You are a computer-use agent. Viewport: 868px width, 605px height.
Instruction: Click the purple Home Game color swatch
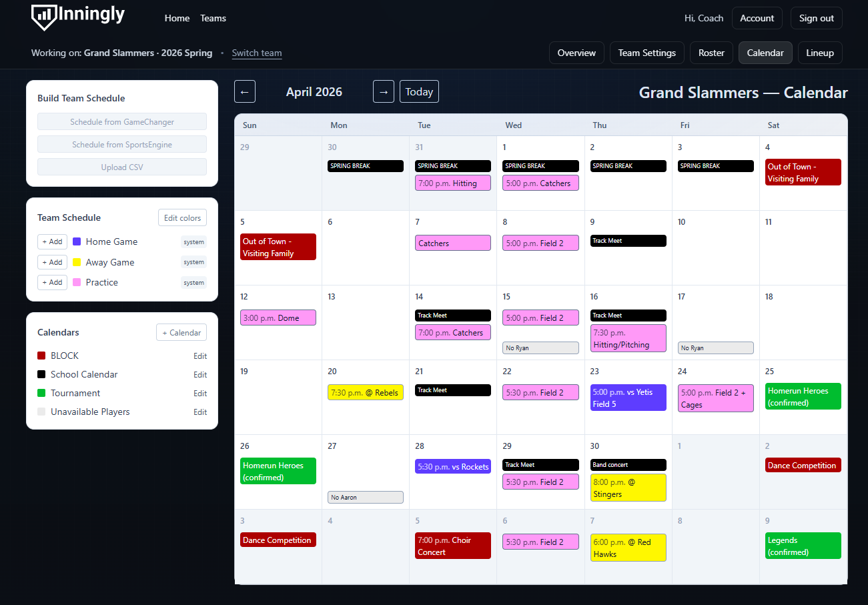pyautogui.click(x=76, y=241)
